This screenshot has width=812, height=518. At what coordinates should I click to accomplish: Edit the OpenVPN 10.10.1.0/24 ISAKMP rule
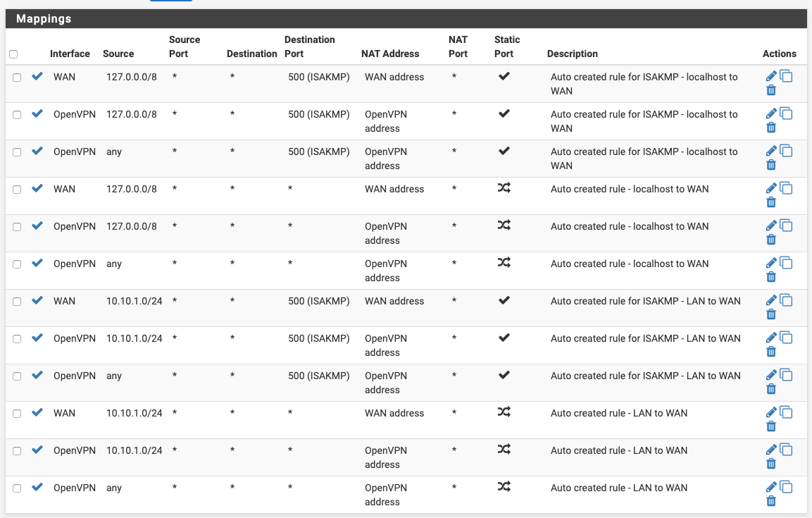click(771, 338)
